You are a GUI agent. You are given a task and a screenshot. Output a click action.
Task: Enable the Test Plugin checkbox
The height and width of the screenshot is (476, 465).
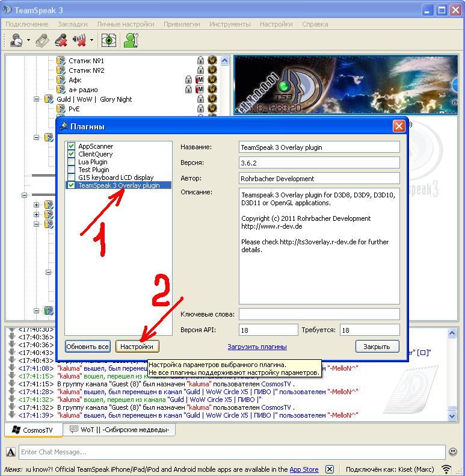(x=72, y=169)
